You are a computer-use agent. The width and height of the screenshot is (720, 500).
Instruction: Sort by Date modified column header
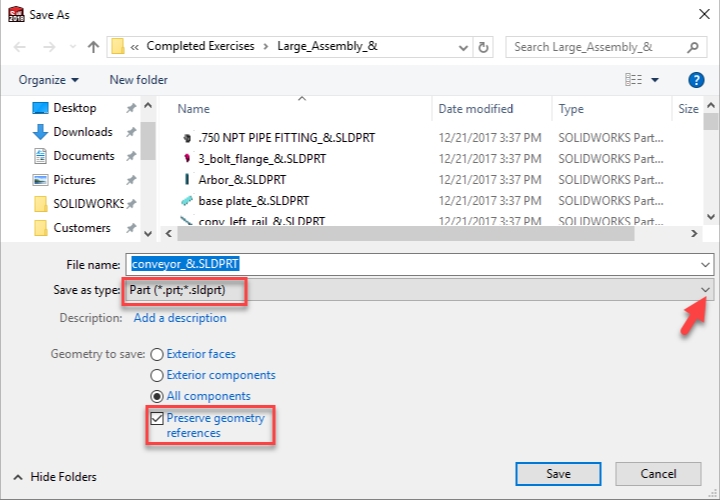pyautogui.click(x=476, y=109)
